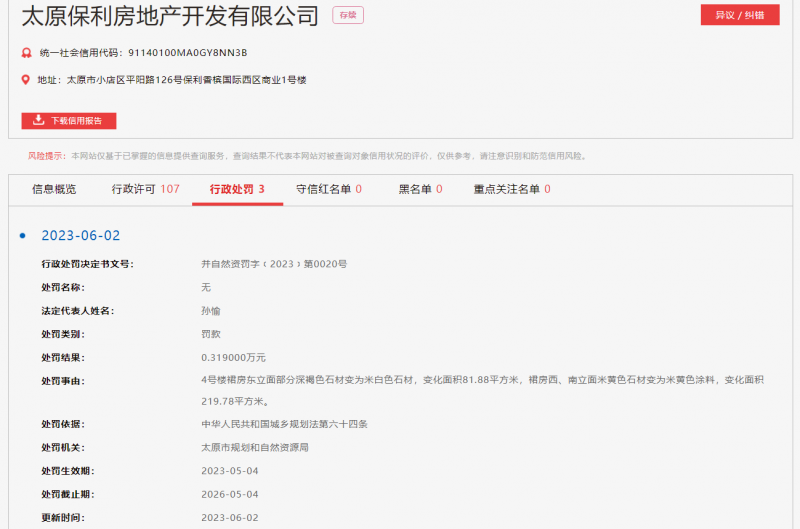
Task: Open the 守信红名单 tab
Action: click(328, 189)
